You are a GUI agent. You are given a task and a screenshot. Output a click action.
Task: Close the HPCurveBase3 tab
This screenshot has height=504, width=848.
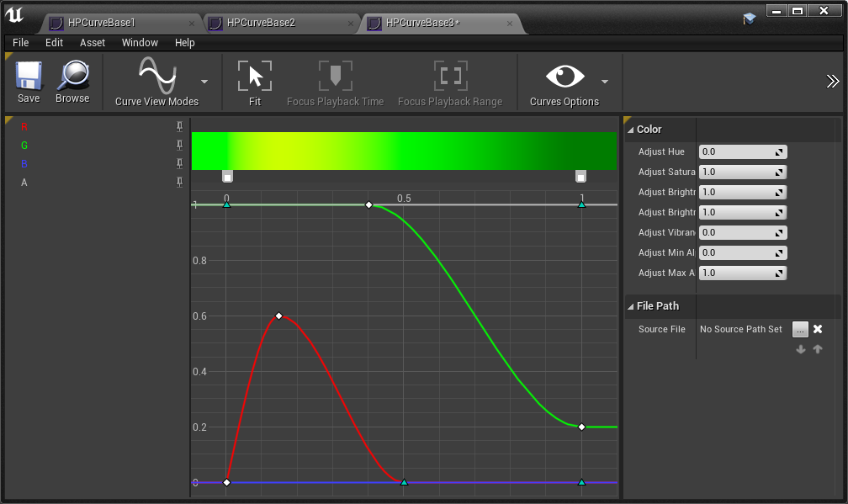coord(510,24)
